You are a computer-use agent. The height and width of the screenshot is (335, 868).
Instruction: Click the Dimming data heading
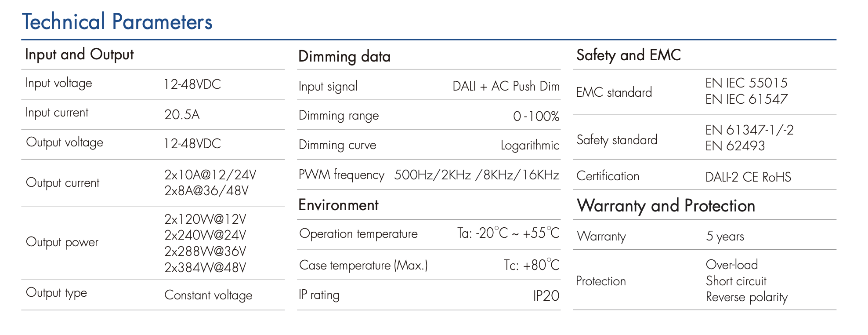[344, 57]
